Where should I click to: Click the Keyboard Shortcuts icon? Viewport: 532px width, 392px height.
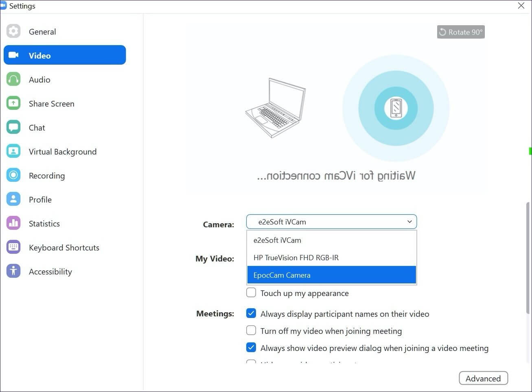pos(13,247)
